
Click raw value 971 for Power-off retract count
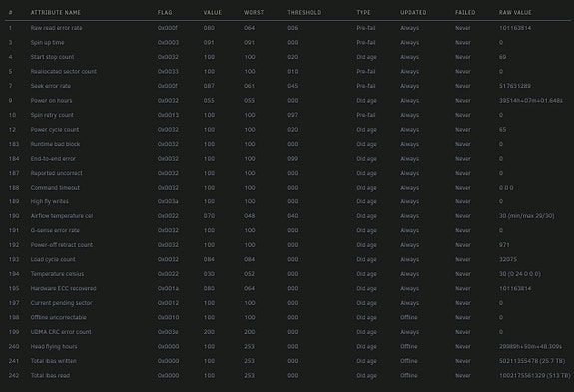pos(504,245)
